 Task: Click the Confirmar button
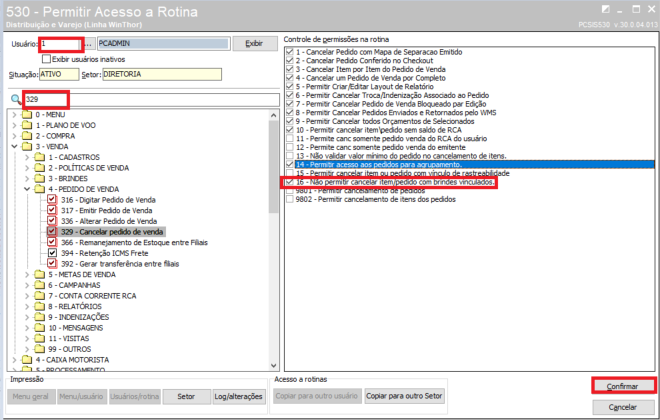(x=623, y=386)
